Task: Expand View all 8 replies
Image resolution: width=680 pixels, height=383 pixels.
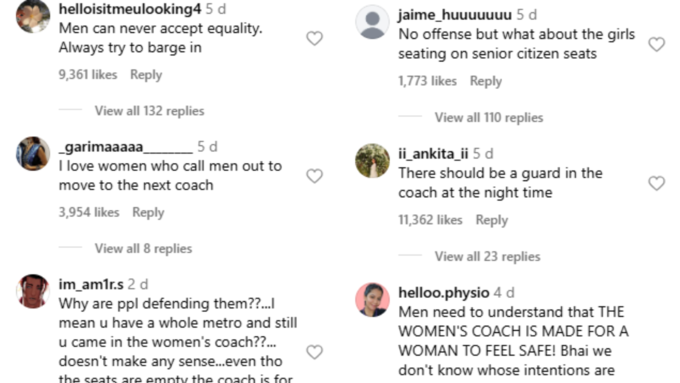Action: tap(144, 249)
